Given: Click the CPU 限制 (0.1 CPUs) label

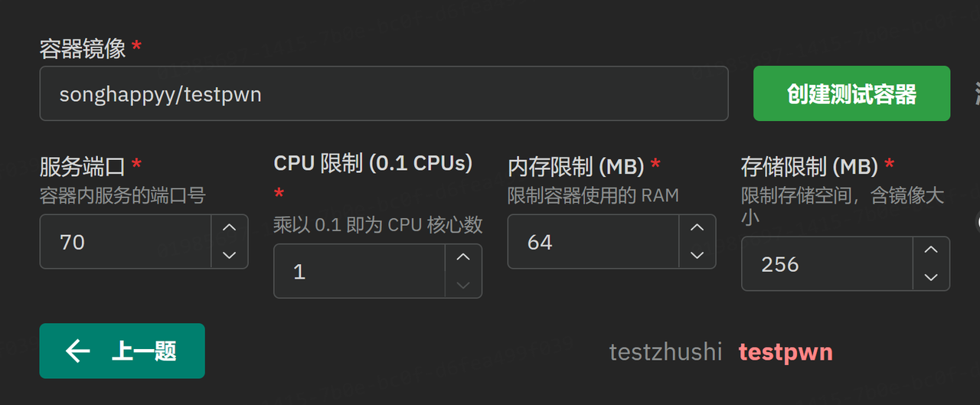Looking at the screenshot, I should click(373, 163).
